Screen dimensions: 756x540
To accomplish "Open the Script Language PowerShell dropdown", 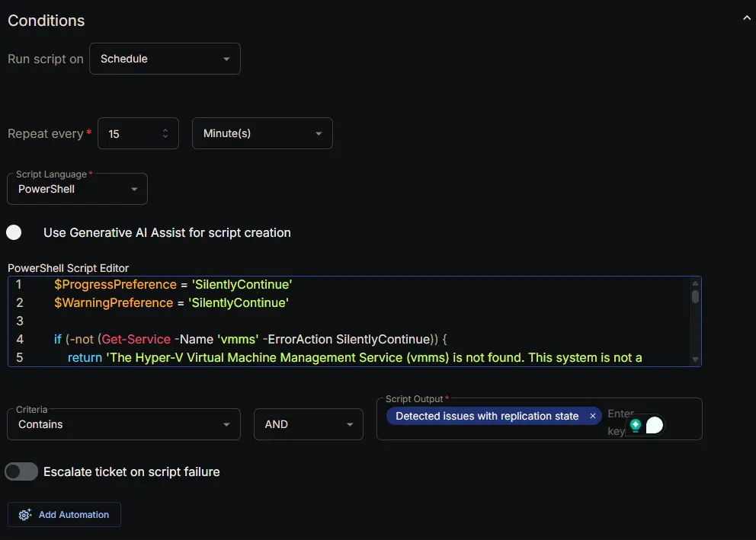I will [x=77, y=189].
